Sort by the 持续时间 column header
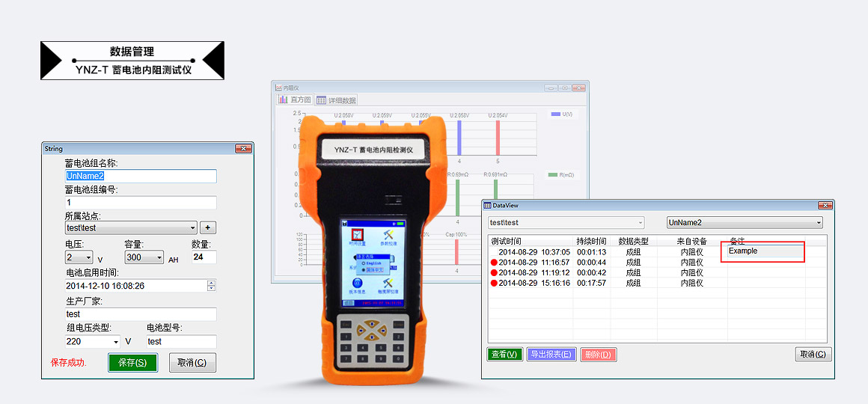The image size is (868, 404). click(592, 242)
